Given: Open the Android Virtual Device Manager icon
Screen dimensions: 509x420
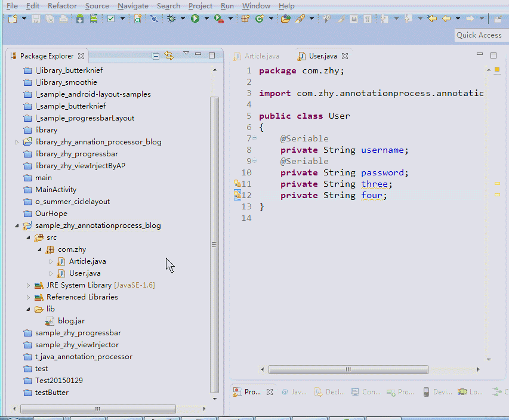Looking at the screenshot, I should point(94,19).
